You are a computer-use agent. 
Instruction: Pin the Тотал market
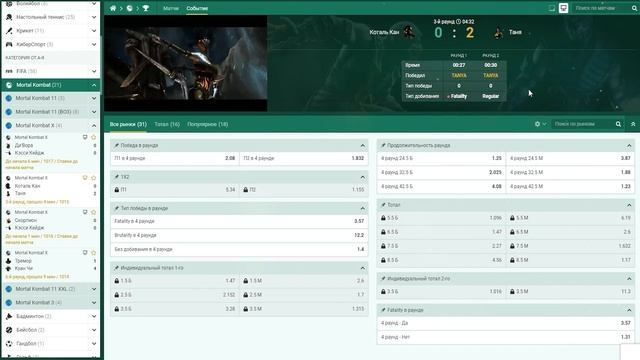click(383, 205)
